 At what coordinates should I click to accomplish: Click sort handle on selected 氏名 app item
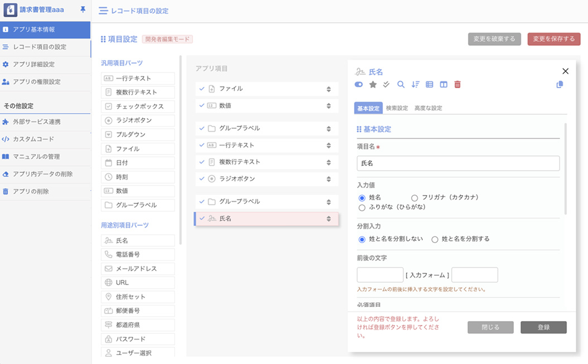click(329, 219)
